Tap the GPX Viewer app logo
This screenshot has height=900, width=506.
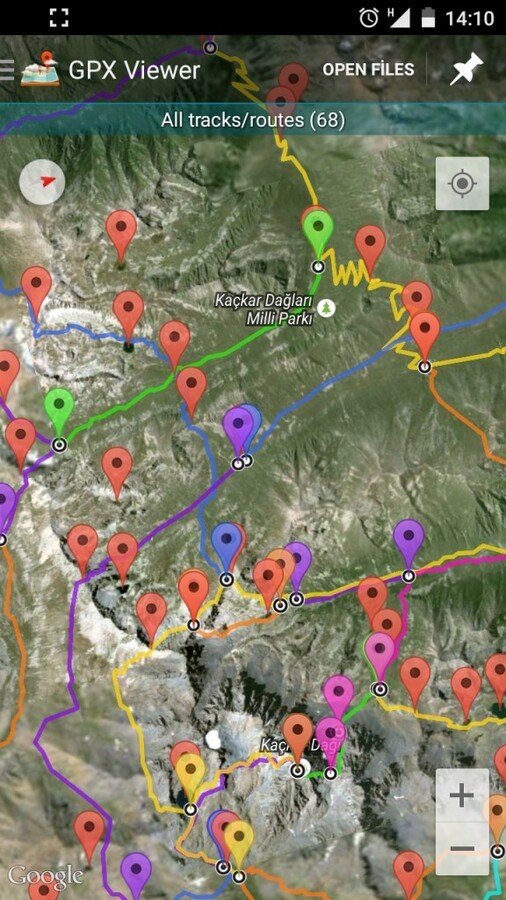point(40,69)
